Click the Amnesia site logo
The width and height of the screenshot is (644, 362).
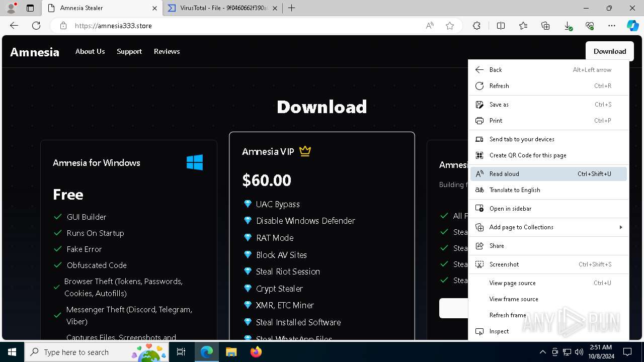(35, 52)
